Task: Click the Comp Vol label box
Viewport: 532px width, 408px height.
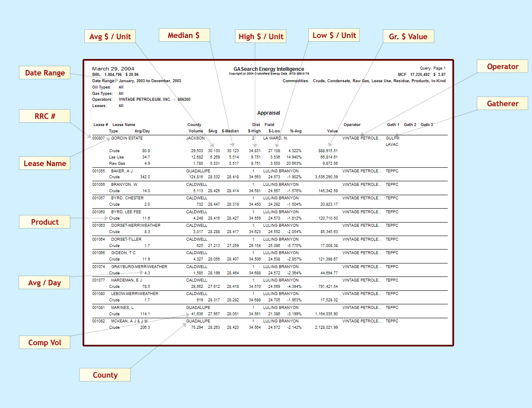Action: [45, 343]
